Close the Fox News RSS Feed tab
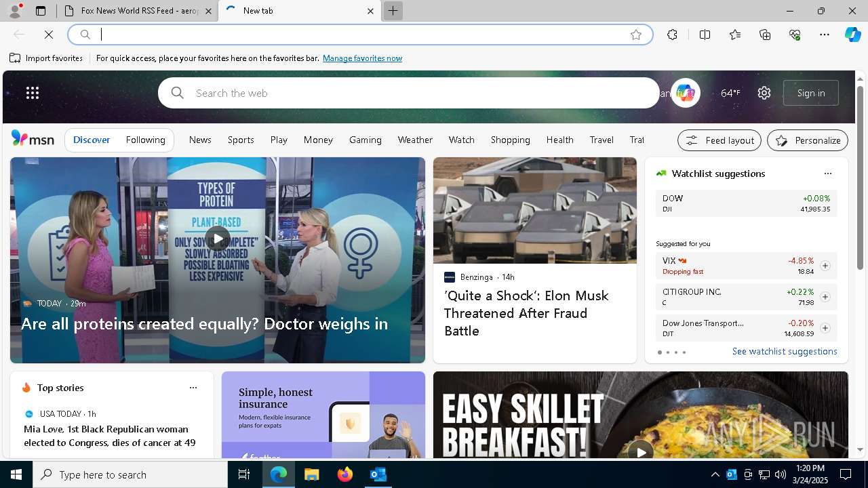This screenshot has height=488, width=868. [208, 11]
